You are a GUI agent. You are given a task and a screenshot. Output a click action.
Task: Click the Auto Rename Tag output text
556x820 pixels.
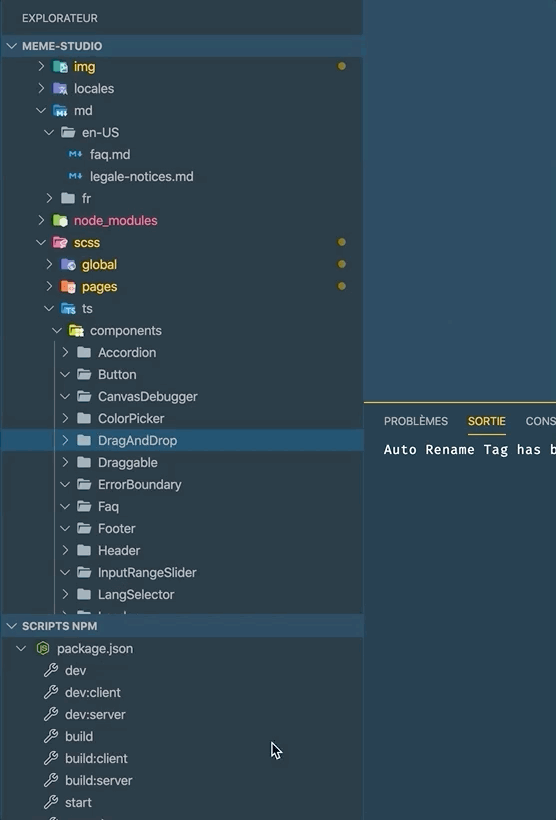click(x=470, y=450)
